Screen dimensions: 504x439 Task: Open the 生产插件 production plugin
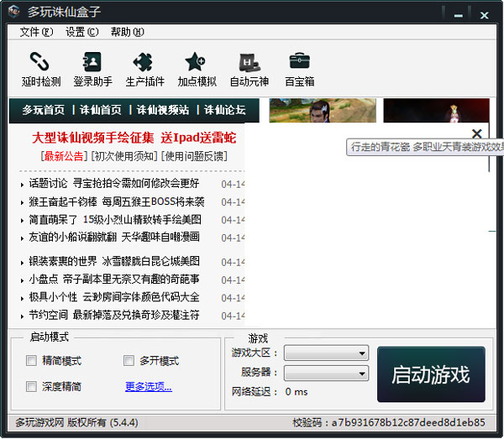144,69
